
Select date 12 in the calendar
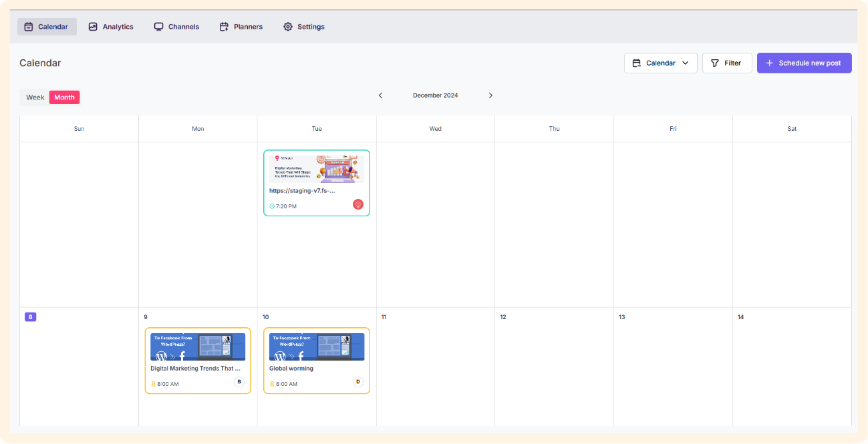tap(503, 317)
